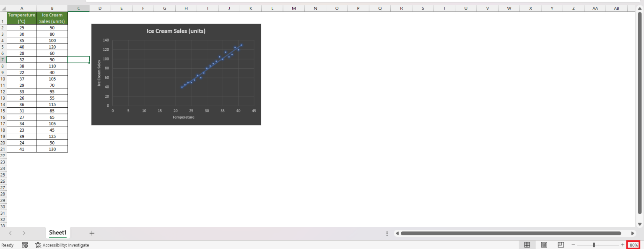
Task: Open Page Break Preview
Action: point(561,245)
